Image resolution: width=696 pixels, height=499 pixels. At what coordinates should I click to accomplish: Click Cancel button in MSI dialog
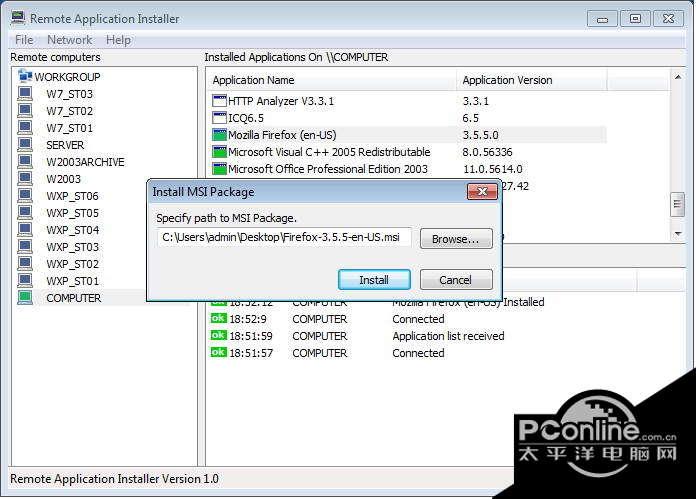[x=456, y=280]
